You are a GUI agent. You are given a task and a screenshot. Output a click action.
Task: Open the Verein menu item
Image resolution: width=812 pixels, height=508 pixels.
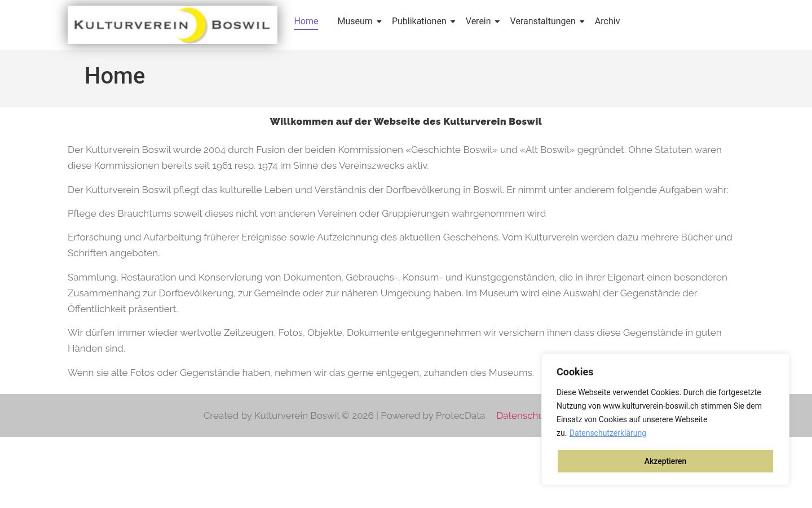pos(478,21)
